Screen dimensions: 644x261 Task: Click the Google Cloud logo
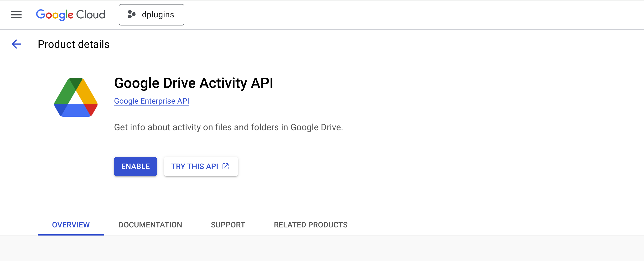[71, 15]
